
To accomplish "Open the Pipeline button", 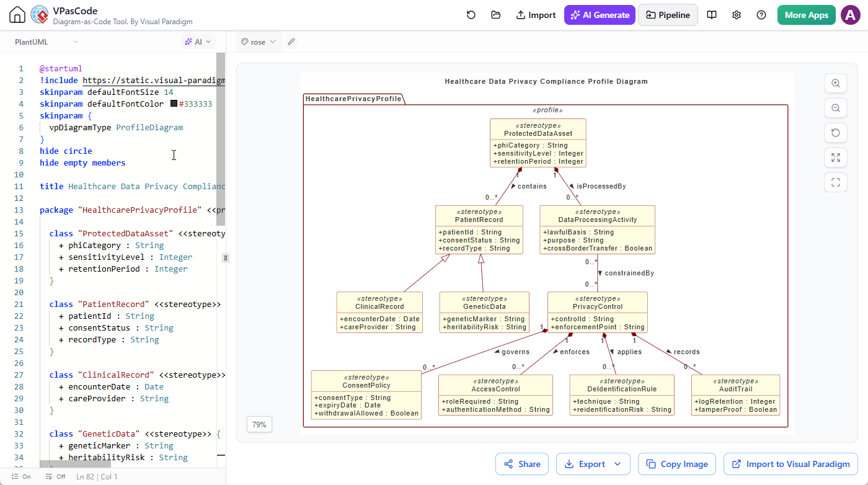I will click(668, 15).
